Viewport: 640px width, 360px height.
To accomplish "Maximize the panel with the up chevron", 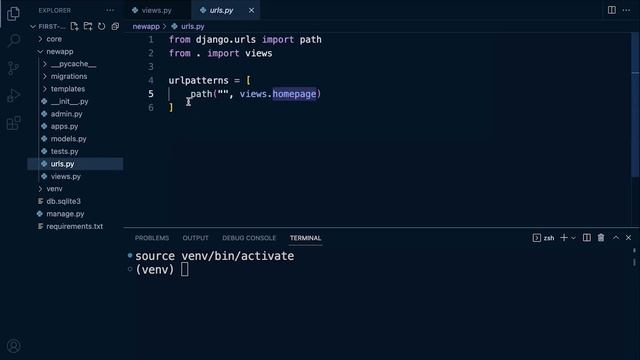I will pyautogui.click(x=616, y=238).
